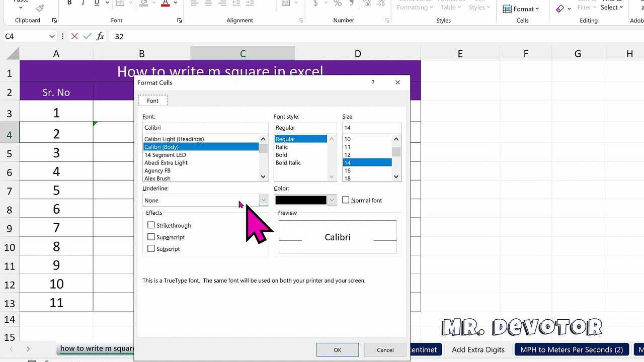Click OK in Format Cells dialog

pyautogui.click(x=338, y=350)
